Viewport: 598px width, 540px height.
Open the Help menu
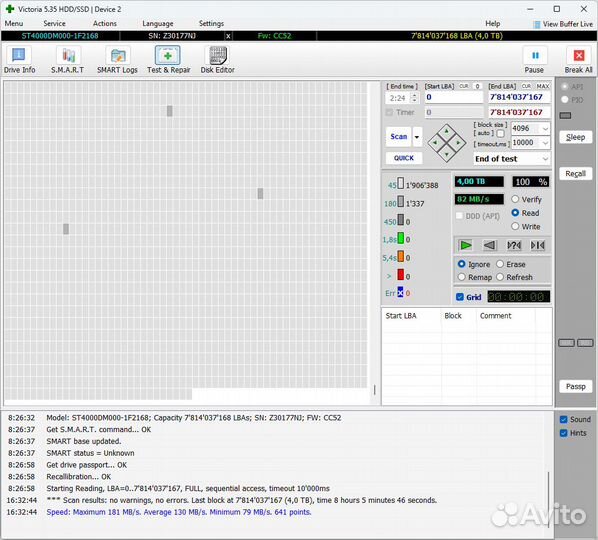pos(492,24)
